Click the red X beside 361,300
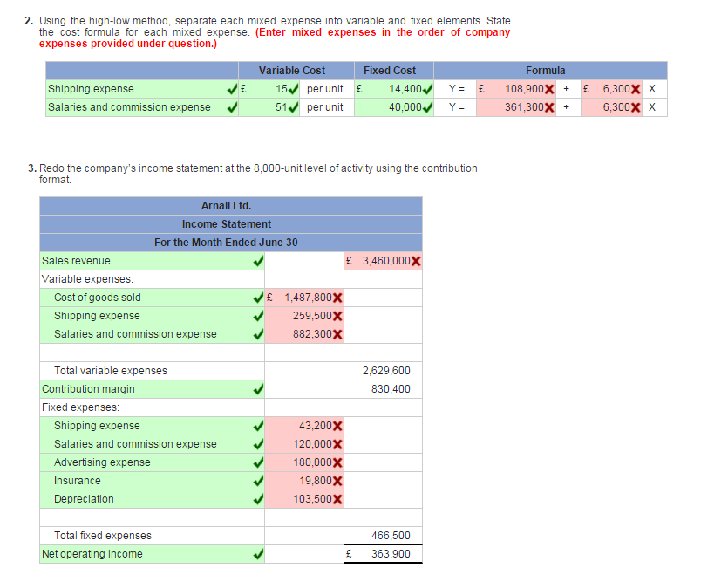 click(x=549, y=107)
